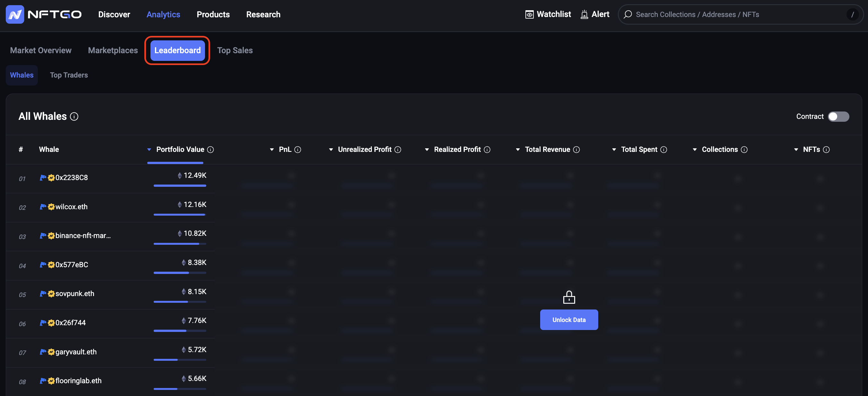Image resolution: width=868 pixels, height=396 pixels.
Task: Show PnL info icon
Action: click(298, 150)
